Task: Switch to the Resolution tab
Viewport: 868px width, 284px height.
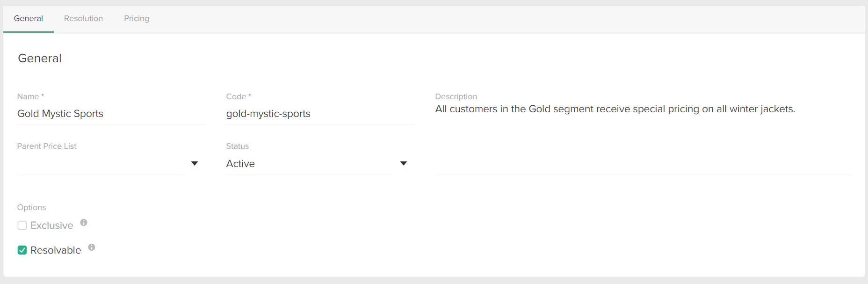Action: 83,18
